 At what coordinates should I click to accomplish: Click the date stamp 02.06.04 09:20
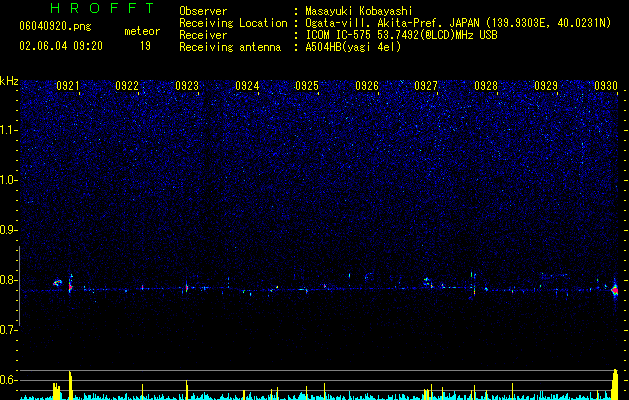pyautogui.click(x=61, y=46)
